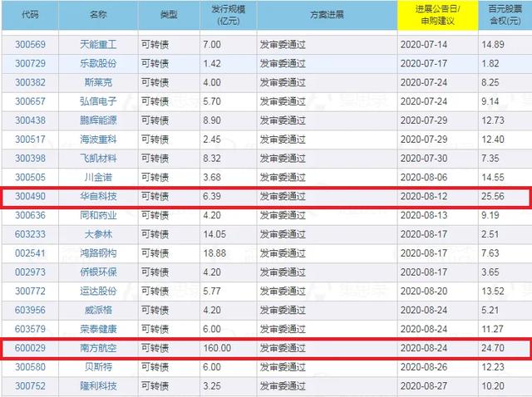Sort by the 类型 column header
The image size is (532, 397).
[169, 15]
